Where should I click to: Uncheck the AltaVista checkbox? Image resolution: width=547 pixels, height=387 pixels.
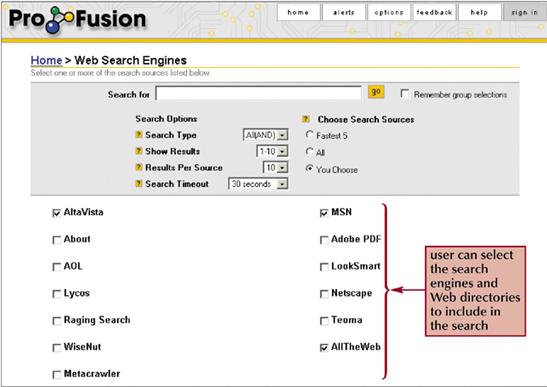(x=57, y=213)
